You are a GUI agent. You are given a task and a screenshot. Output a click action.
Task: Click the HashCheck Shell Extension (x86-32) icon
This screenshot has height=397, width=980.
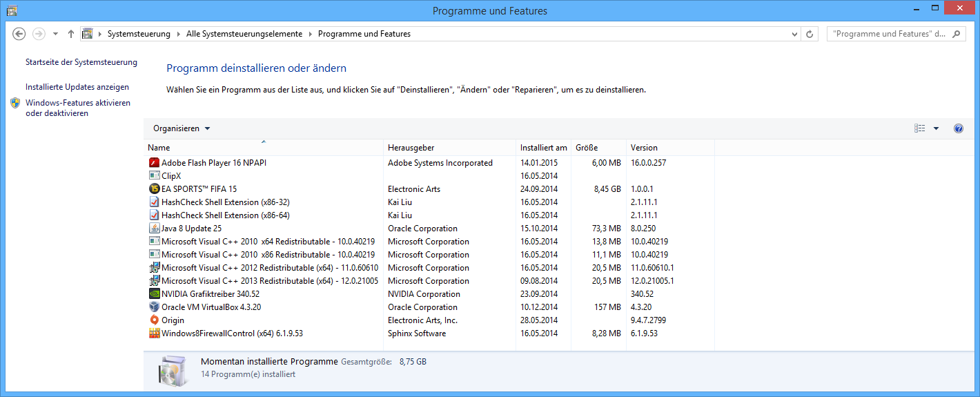pyautogui.click(x=155, y=202)
